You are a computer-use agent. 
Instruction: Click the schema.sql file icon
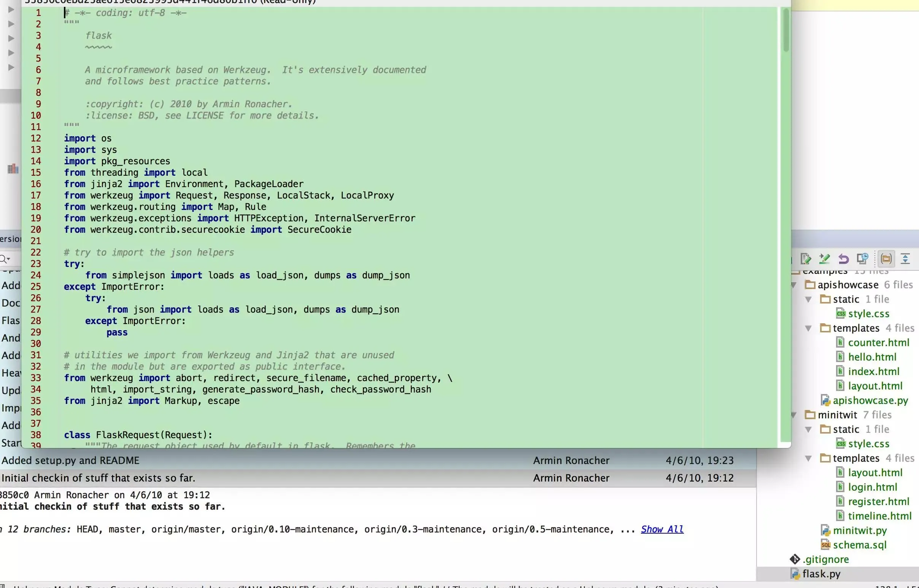(825, 545)
